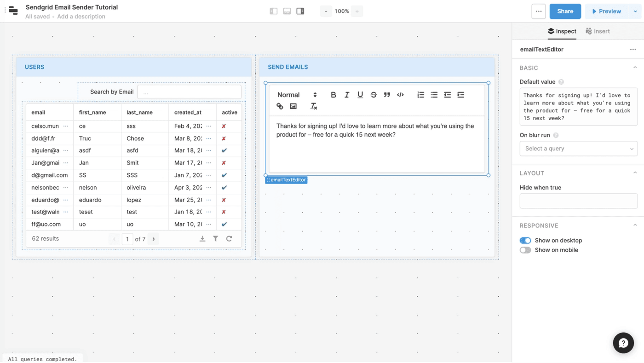Apply strikethrough using the toolbar icon
This screenshot has width=644, height=363.
[x=374, y=95]
